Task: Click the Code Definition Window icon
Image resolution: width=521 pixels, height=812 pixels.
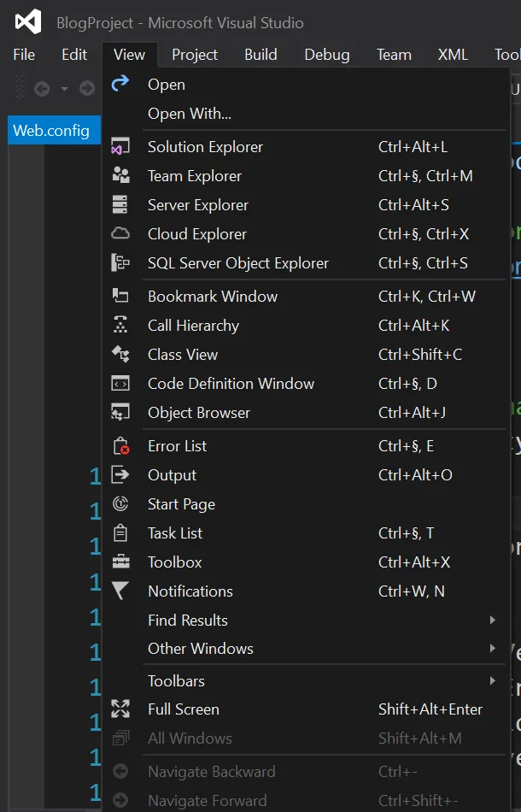Action: coord(120,384)
